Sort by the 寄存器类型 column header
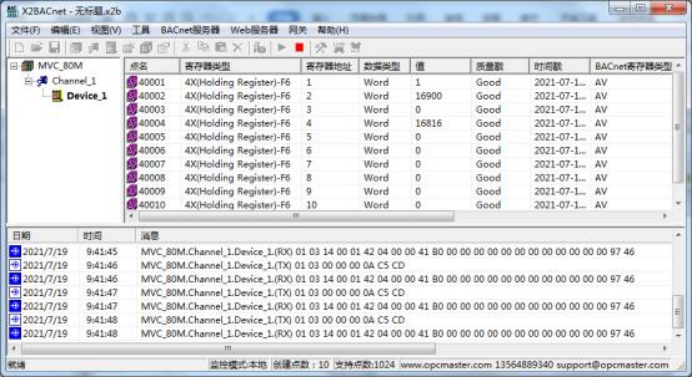Viewport: 692px width, 378px height. 240,66
